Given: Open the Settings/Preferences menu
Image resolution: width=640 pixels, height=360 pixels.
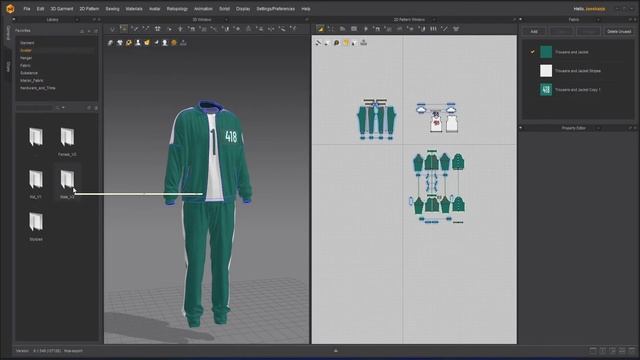Looking at the screenshot, I should click(276, 9).
